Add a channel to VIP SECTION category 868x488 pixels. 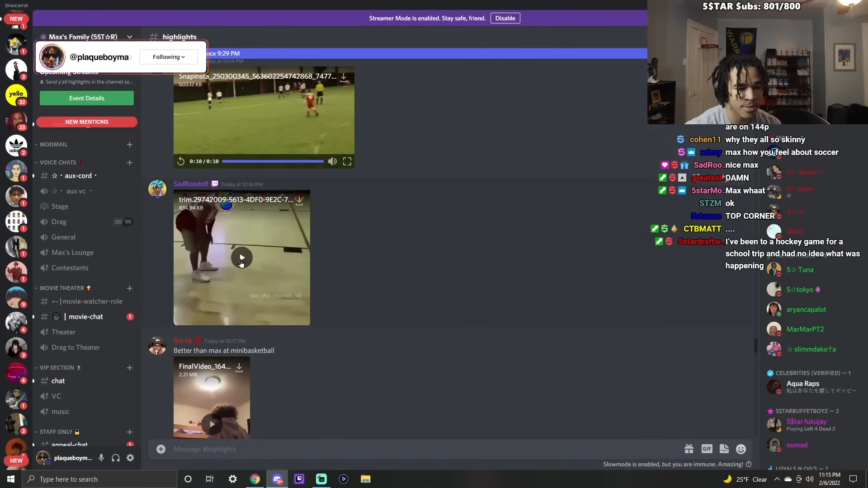130,367
